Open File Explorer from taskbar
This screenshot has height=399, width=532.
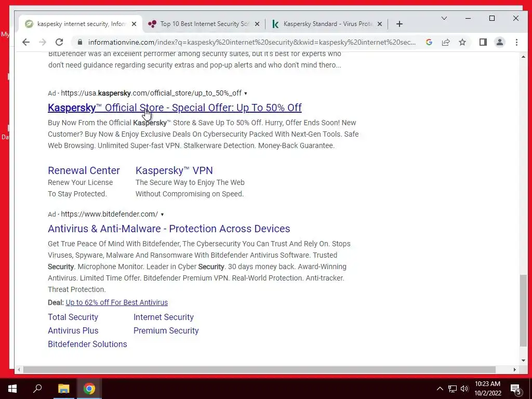[63, 389]
